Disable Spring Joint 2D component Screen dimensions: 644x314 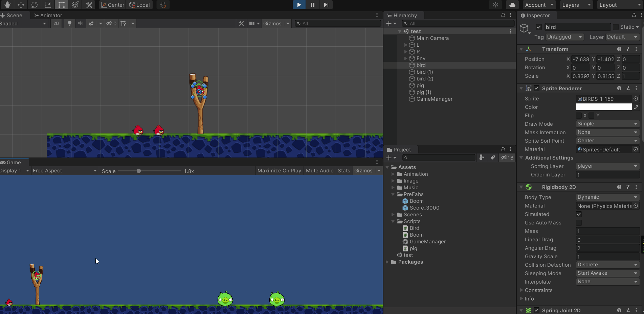click(537, 310)
